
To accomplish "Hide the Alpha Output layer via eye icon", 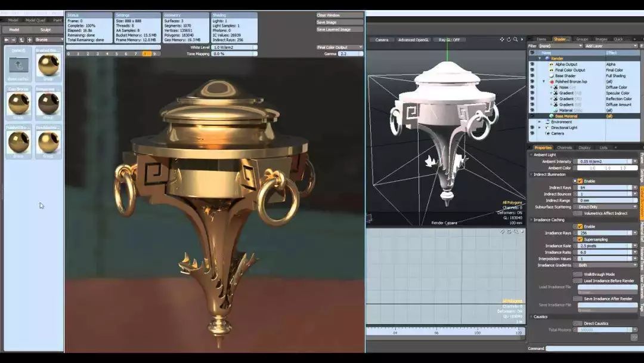I will click(532, 64).
